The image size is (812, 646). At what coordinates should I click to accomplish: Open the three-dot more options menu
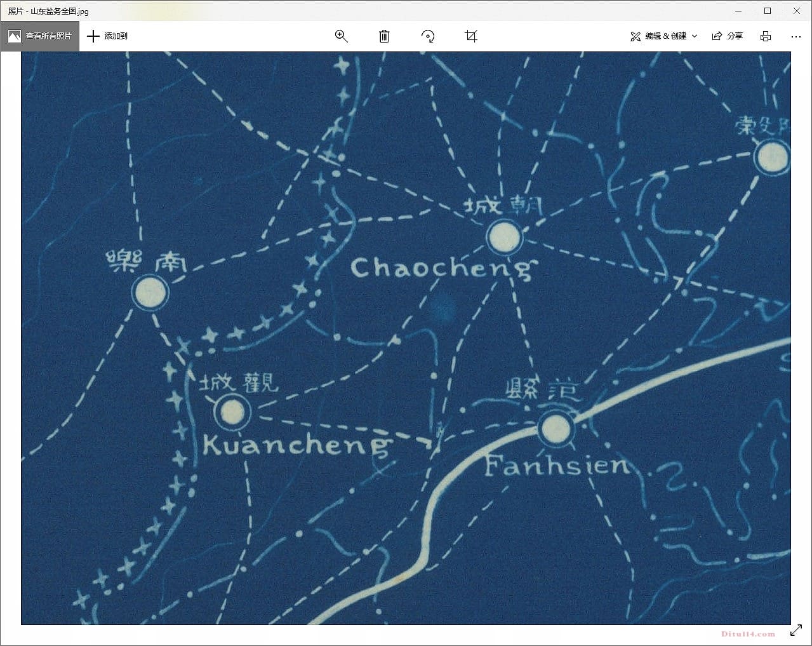pyautogui.click(x=796, y=36)
